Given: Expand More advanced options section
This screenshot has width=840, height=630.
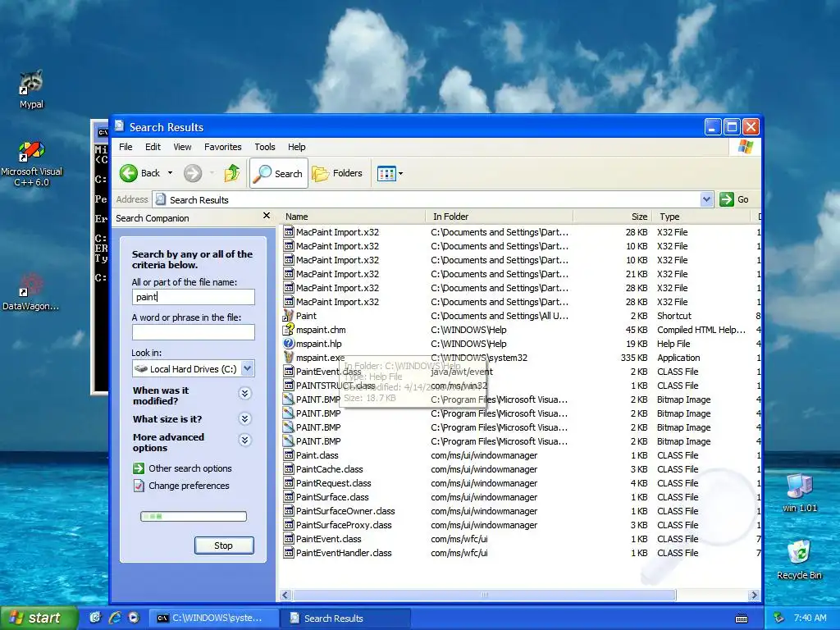Looking at the screenshot, I should (x=244, y=441).
